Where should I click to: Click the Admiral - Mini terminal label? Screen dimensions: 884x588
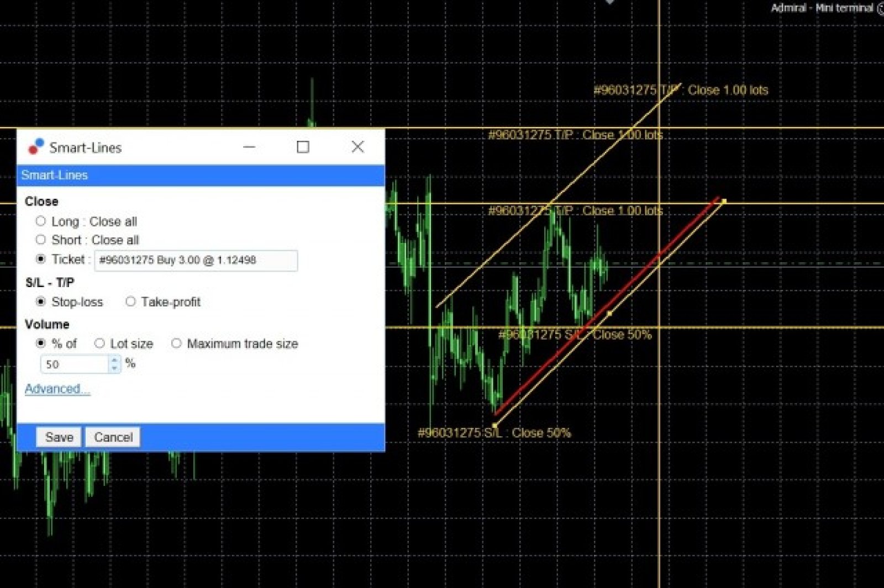[822, 8]
